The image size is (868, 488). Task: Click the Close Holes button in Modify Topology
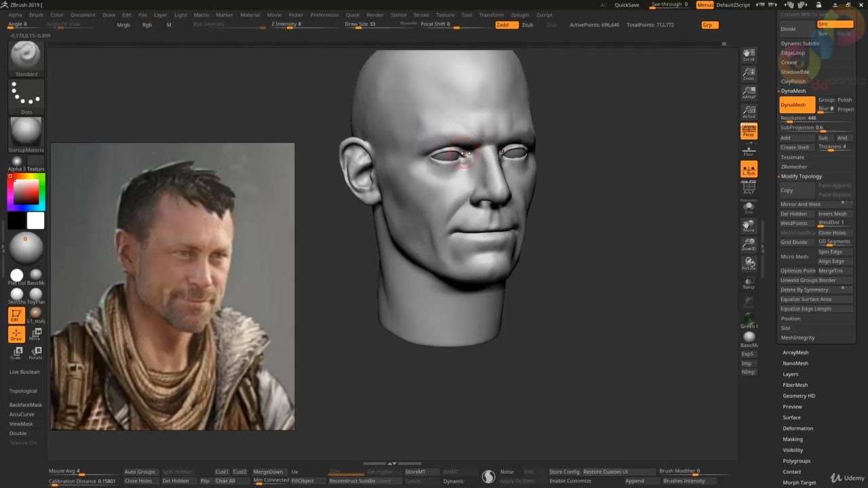pos(835,232)
